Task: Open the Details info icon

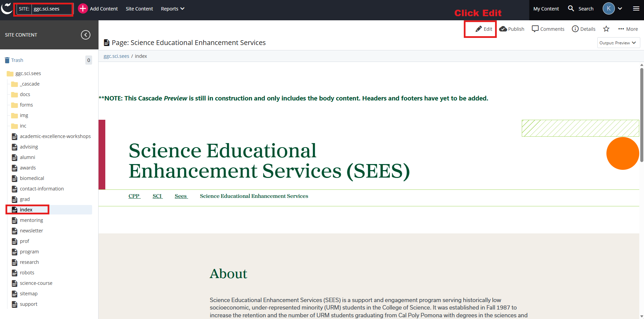Action: coord(575,29)
